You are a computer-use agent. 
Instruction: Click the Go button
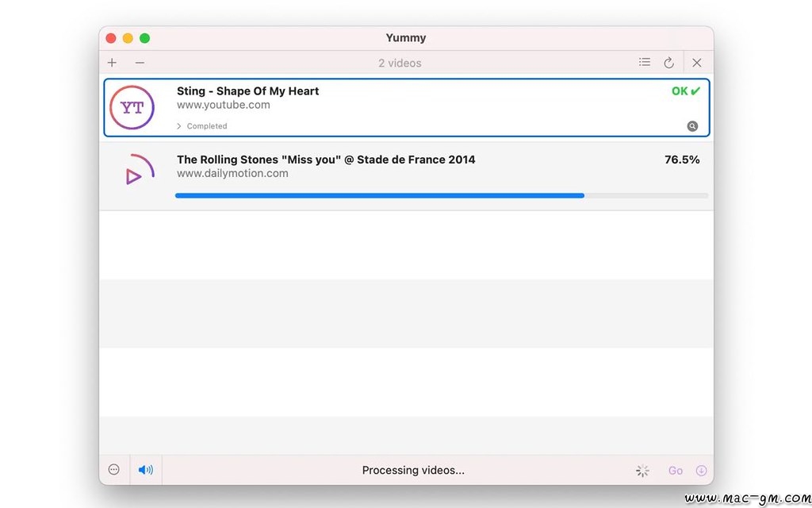click(x=676, y=471)
